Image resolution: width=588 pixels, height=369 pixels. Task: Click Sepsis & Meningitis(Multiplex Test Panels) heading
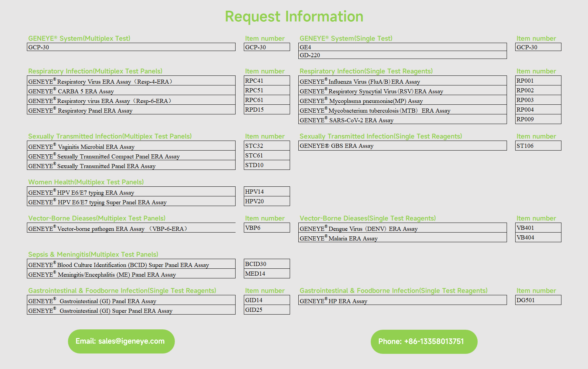93,255
